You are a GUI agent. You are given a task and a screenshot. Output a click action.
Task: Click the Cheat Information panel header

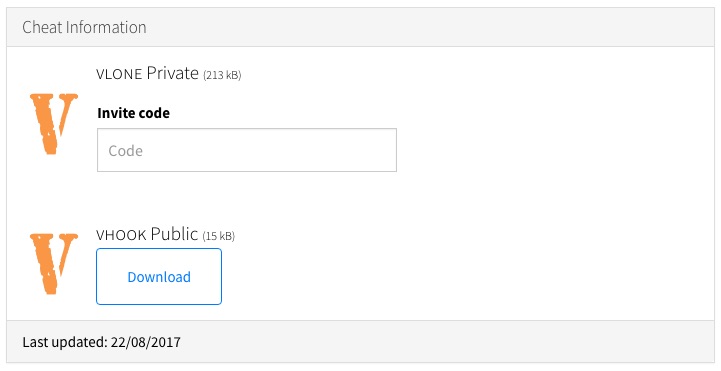click(360, 27)
